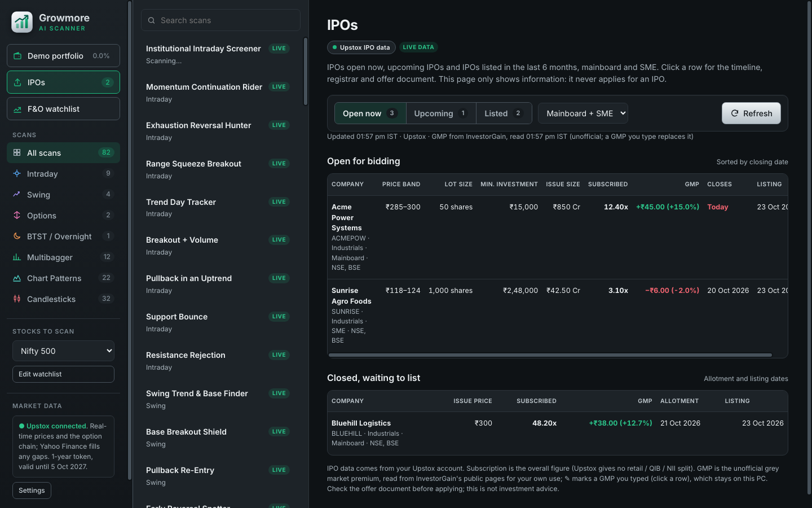The image size is (812, 508).
Task: Switch to the Listed tab
Action: coord(504,113)
